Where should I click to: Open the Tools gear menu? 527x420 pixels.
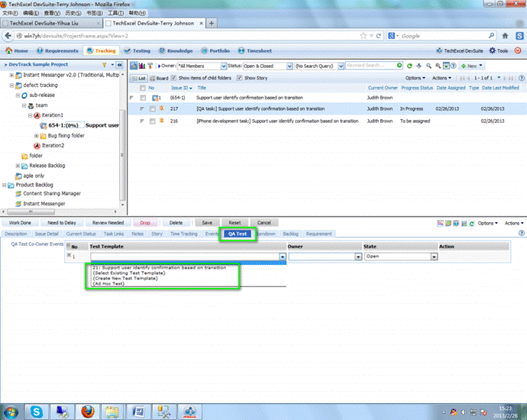[x=499, y=50]
